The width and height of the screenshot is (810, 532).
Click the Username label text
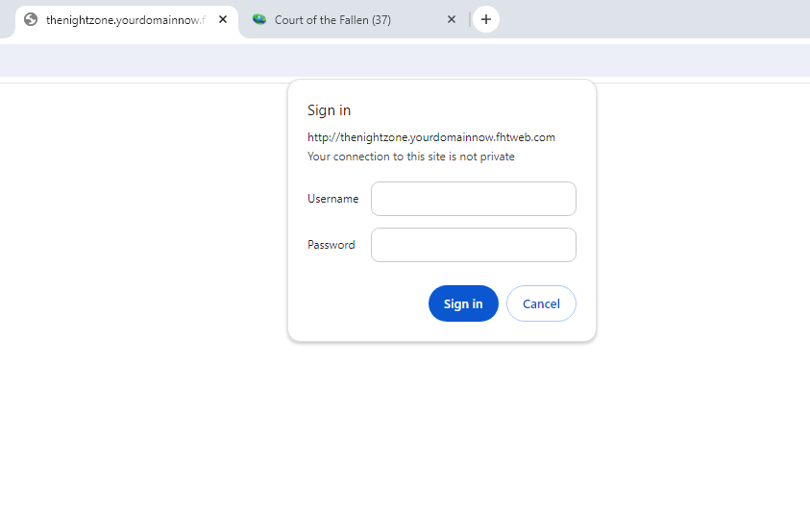pos(332,199)
